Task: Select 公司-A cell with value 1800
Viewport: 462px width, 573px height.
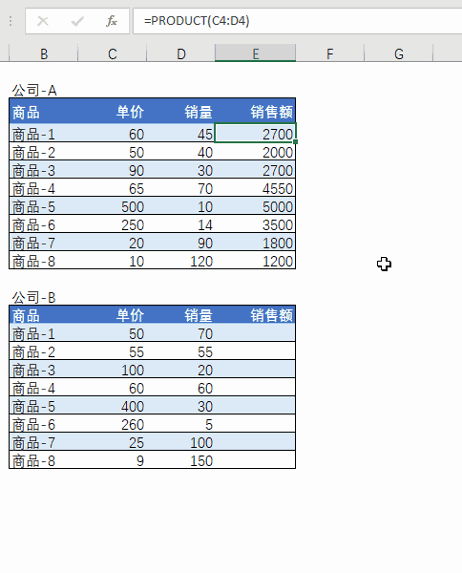Action: tap(255, 243)
